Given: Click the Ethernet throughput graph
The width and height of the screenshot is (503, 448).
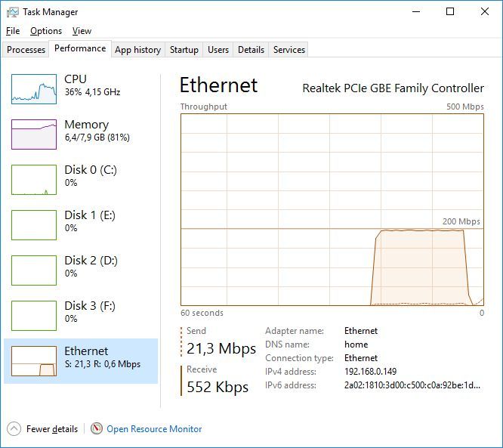Looking at the screenshot, I should point(332,209).
